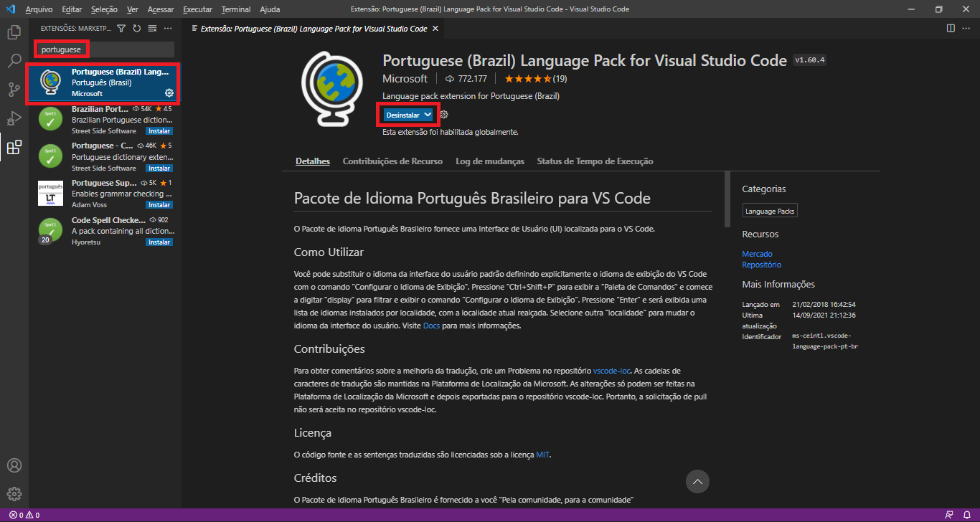980x522 pixels.
Task: Click the extensions search input field
Action: click(x=105, y=49)
